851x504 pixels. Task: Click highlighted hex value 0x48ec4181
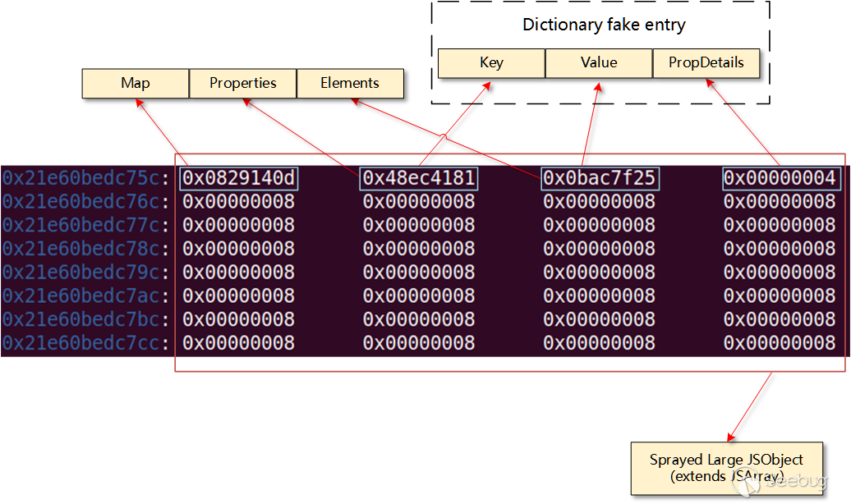419,178
